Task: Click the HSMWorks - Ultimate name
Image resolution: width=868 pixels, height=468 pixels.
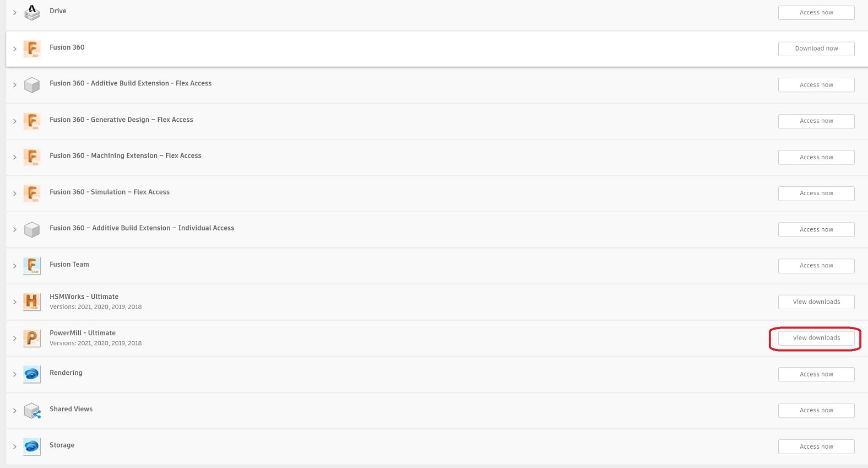Action: point(84,297)
